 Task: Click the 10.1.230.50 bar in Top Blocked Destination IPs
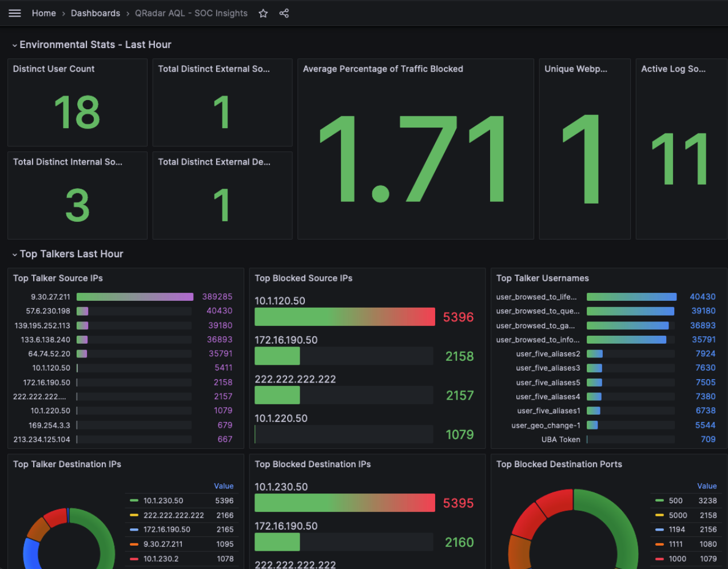[345, 503]
